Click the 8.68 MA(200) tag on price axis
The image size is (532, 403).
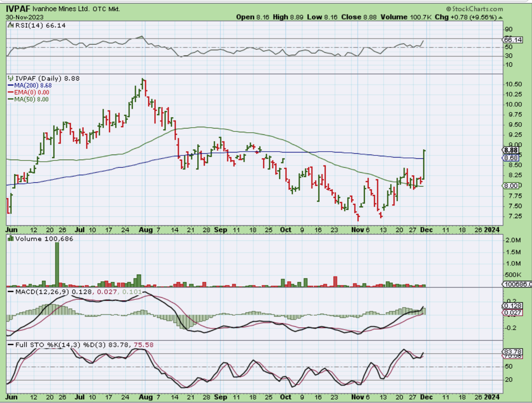(511, 158)
